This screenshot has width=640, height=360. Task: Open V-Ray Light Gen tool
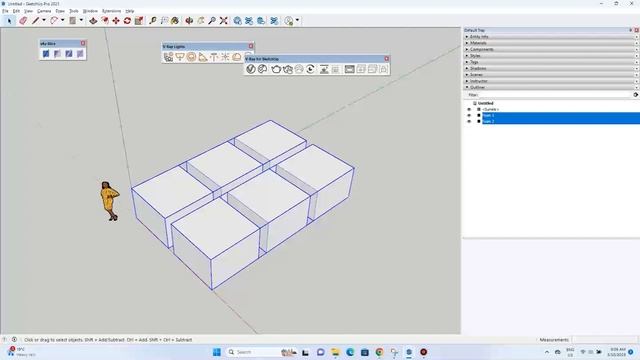coord(168,57)
